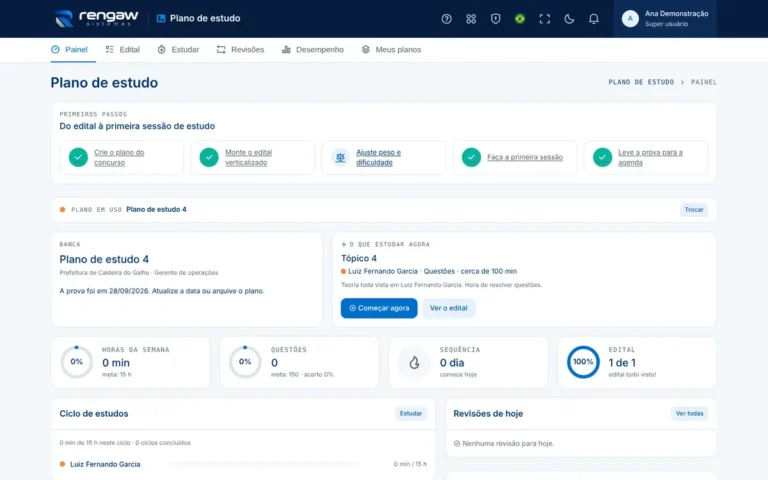Click 'Plano de estudo' breadcrumb
768x480 pixels.
point(641,82)
